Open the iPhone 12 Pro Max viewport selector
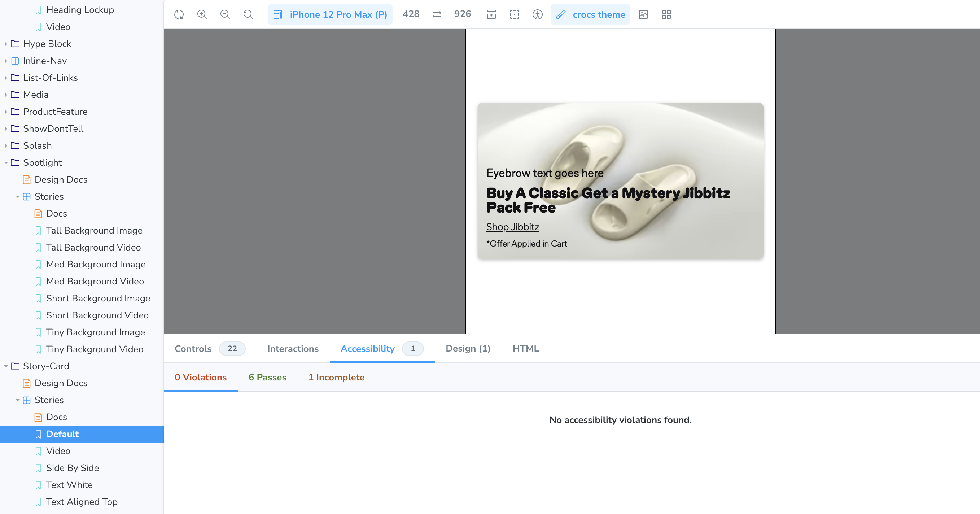The height and width of the screenshot is (514, 980). [330, 14]
